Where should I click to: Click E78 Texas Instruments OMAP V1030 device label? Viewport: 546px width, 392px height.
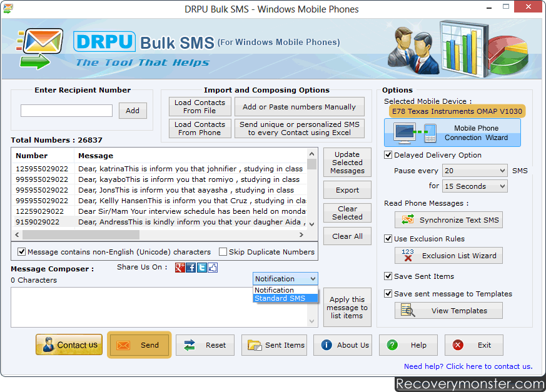457,111
